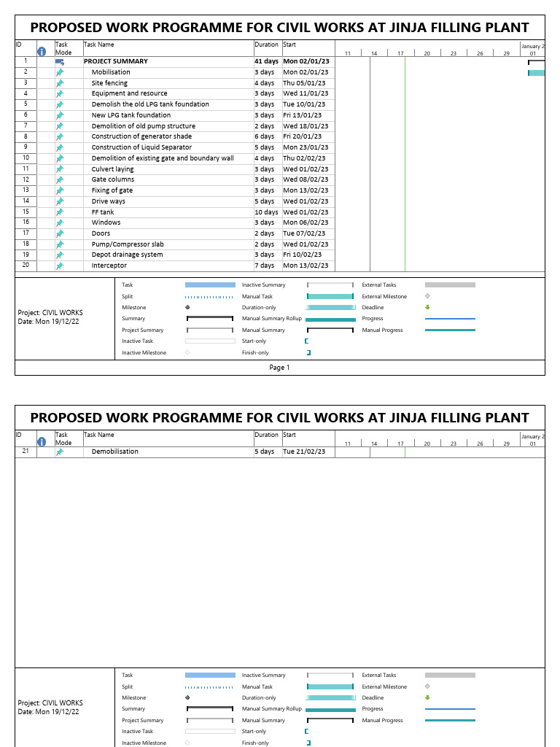560x747 pixels.
Task: Select the pin icon for Equipment and resource
Action: (60, 94)
